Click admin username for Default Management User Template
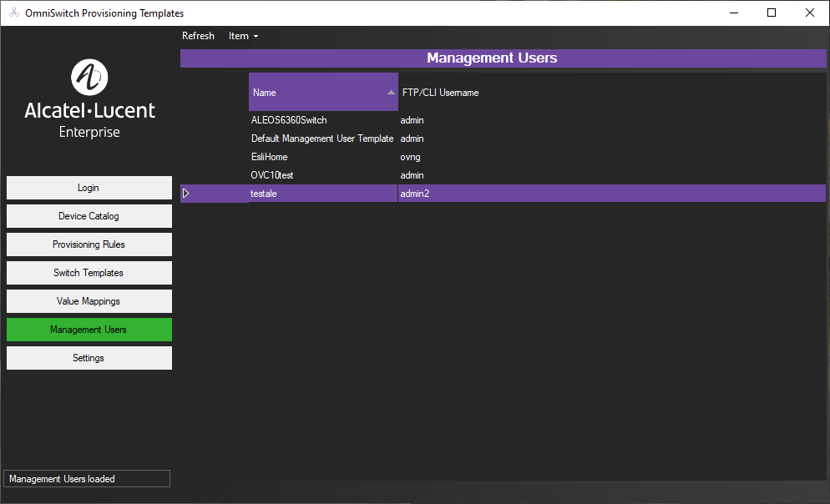This screenshot has width=830, height=504. pyautogui.click(x=412, y=139)
